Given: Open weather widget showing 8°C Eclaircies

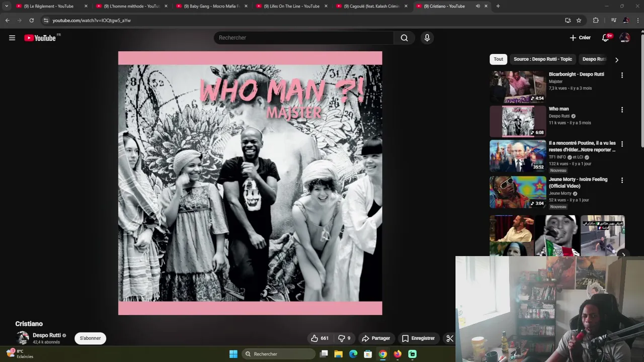Looking at the screenshot, I should pos(20,354).
